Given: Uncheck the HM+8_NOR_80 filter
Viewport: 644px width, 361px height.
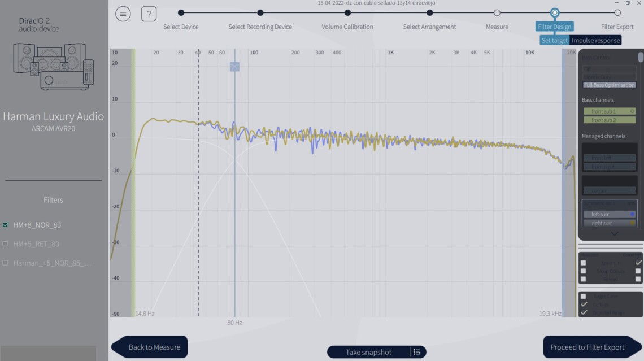Looking at the screenshot, I should 5,224.
